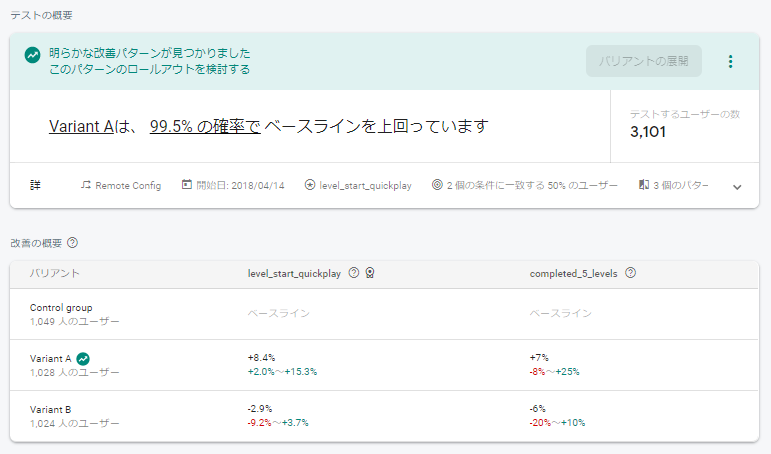
Task: Click the level_start_quickplay column header
Action: click(295, 273)
